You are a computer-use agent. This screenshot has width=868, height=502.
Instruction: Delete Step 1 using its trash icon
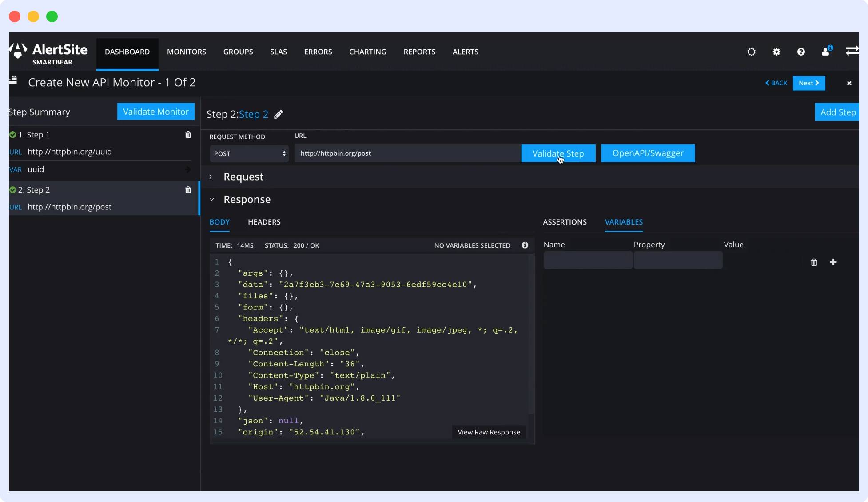coord(188,134)
